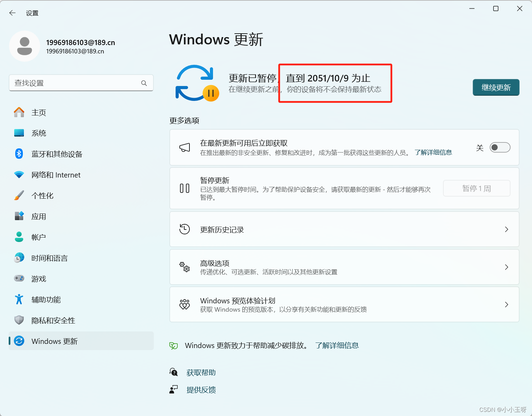The height and width of the screenshot is (416, 532).
Task: Select Windows 更新 in the sidebar
Action: (81, 341)
